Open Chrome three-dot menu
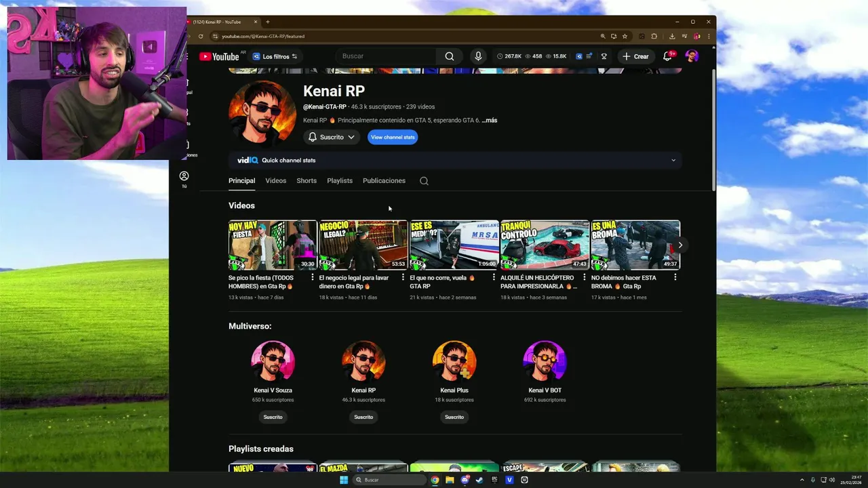The height and width of the screenshot is (488, 868). [x=709, y=36]
